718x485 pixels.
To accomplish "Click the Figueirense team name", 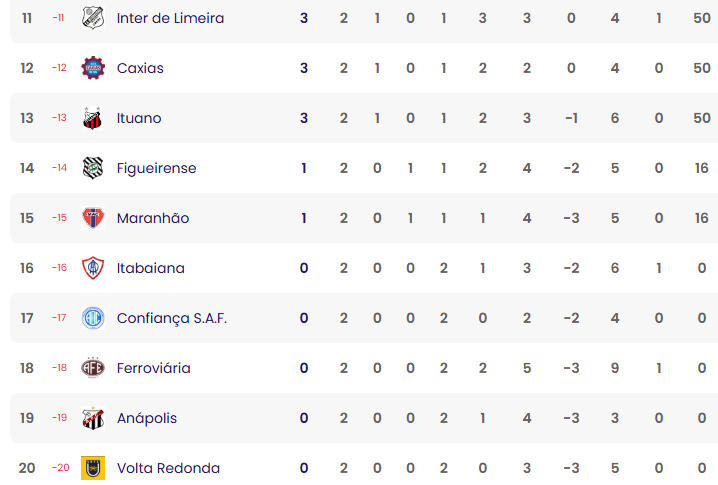I will point(156,168).
